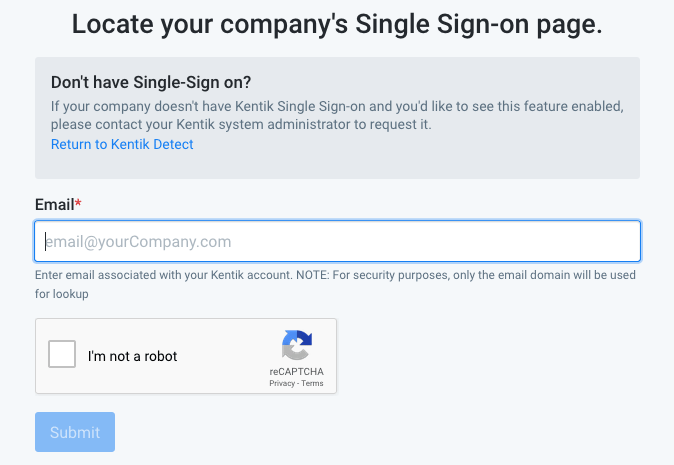Click the reCAPTCHA logo icon
This screenshot has height=465, width=674.
click(296, 346)
